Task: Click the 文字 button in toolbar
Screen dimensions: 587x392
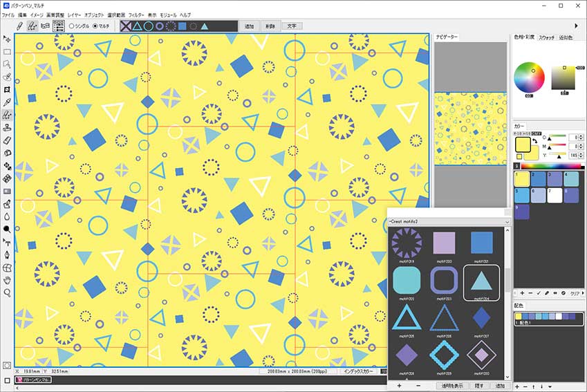Action: click(292, 26)
